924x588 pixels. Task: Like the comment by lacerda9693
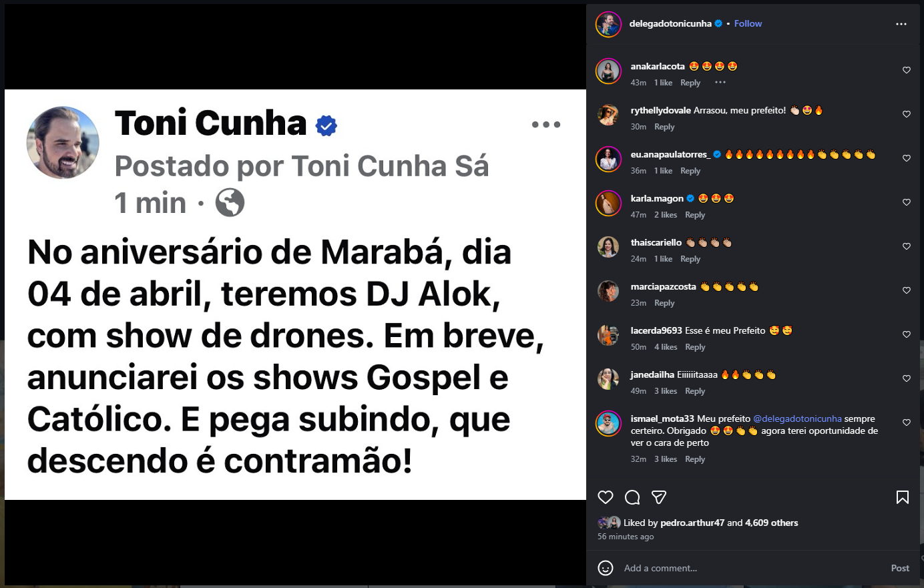907,334
